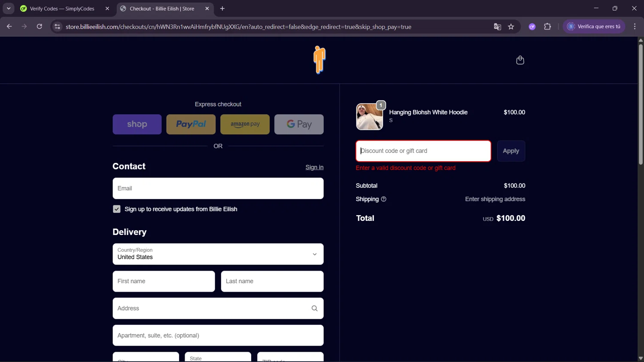Viewport: 644px width, 362px height.
Task: Open the Shipping info help icon
Action: 383,199
